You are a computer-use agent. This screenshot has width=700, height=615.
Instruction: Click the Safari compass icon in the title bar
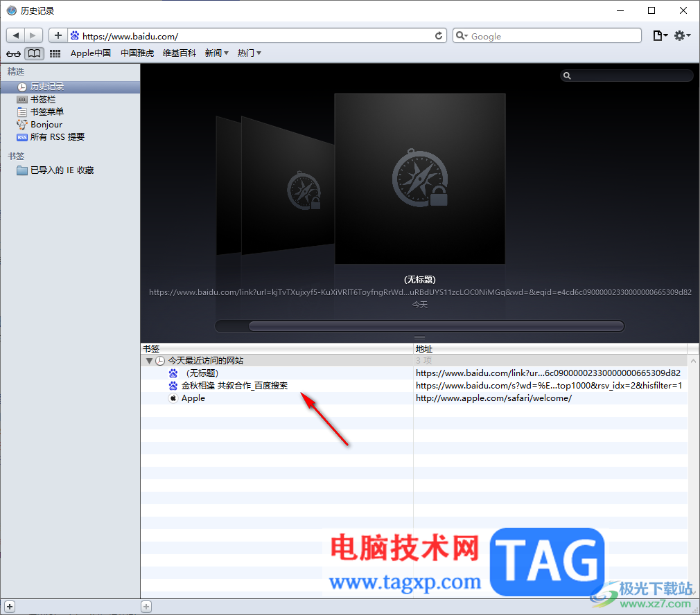coord(12,10)
